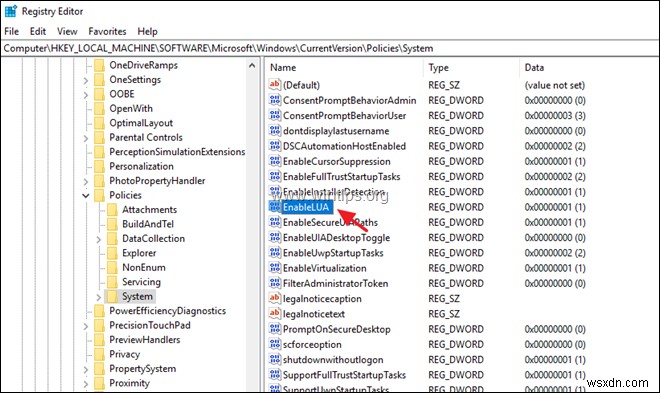Select ConsentPromptBehaviorAdmin DWORD icon
This screenshot has width=660, height=393.
[274, 100]
